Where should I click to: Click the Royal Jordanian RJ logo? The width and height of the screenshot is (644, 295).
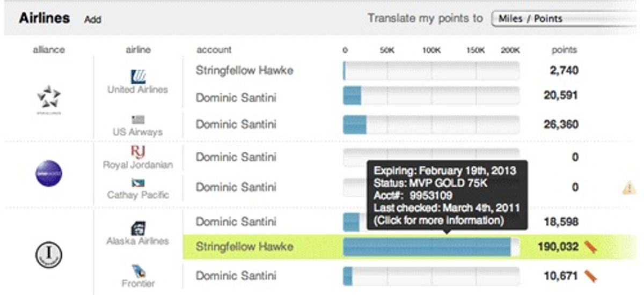[x=138, y=152]
